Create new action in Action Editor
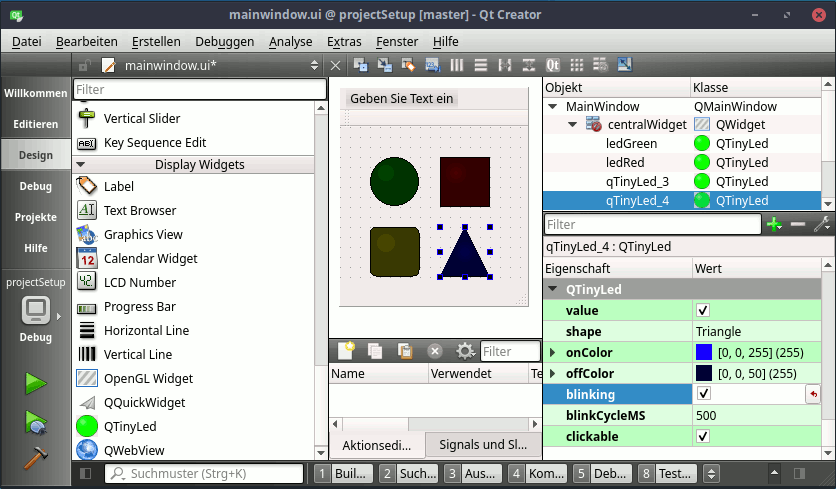Screen dimensions: 836x489 (345, 351)
